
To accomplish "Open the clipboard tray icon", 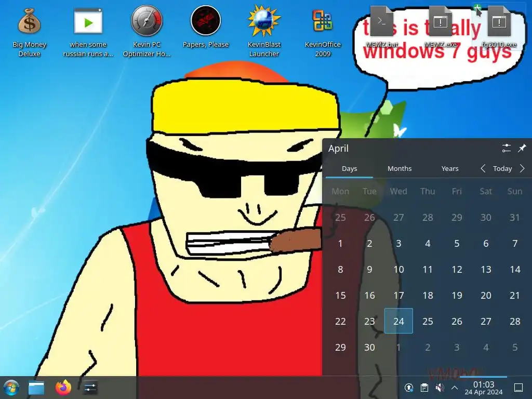I will tap(424, 388).
